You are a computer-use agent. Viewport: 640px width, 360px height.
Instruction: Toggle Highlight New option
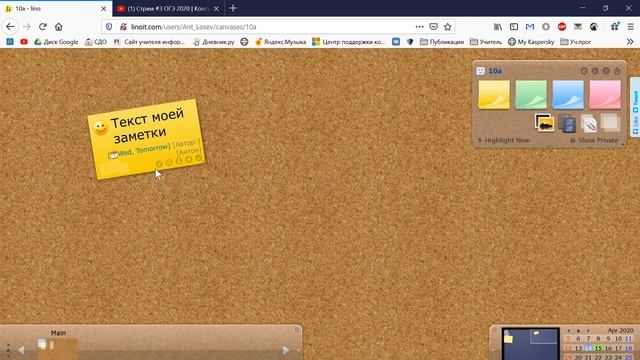click(504, 140)
